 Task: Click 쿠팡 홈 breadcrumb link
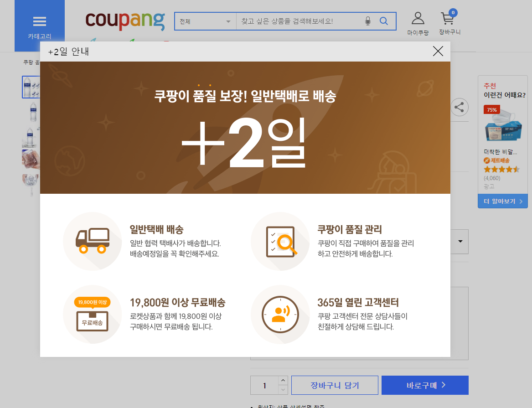tap(31, 62)
